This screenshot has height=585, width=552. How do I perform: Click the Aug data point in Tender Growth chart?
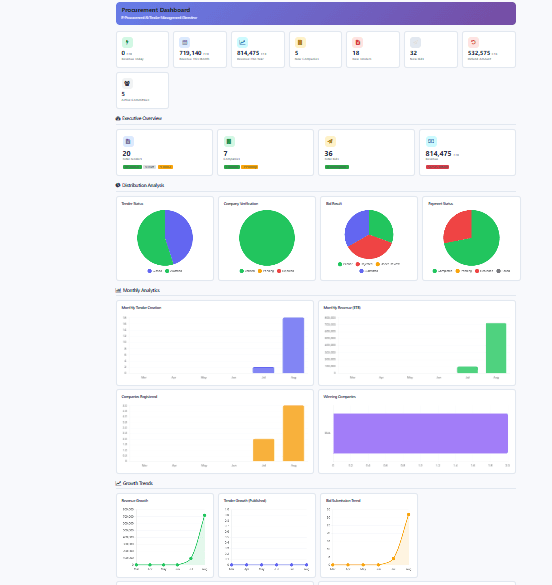[x=307, y=564]
